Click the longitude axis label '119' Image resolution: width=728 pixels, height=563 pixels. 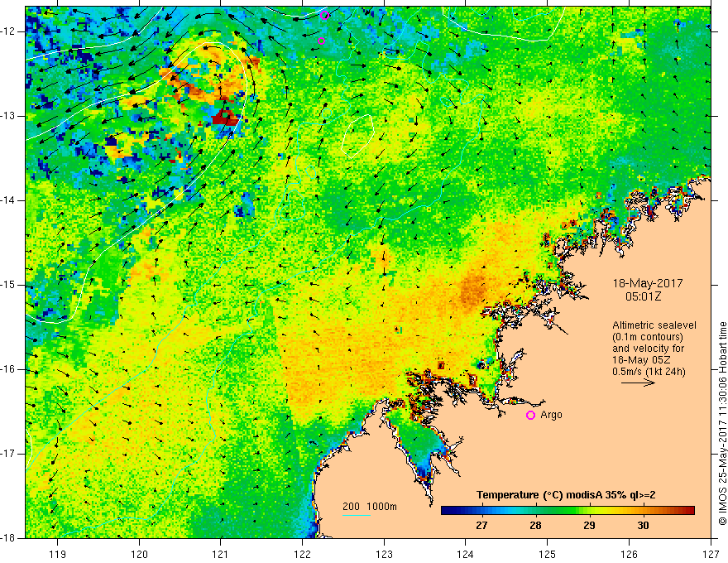point(58,555)
